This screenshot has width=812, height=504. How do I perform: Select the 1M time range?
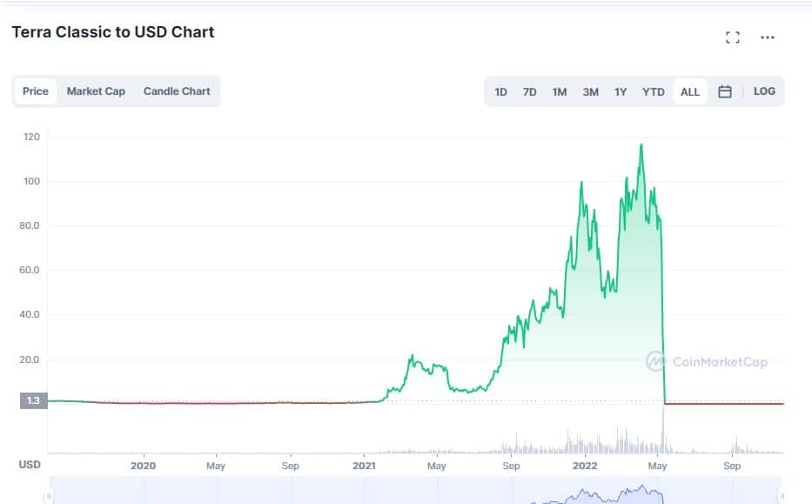point(560,91)
